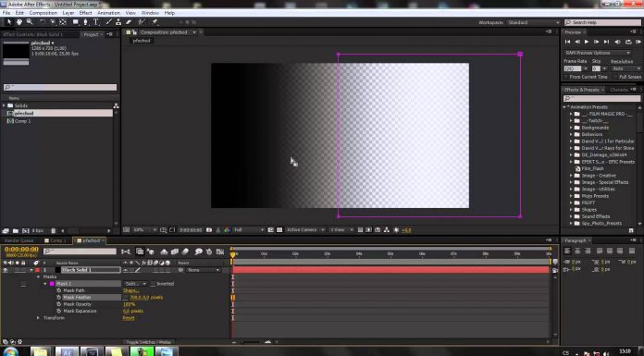The image size is (644, 356).
Task: Toggle Mask Feather stopwatch
Action: [58, 297]
